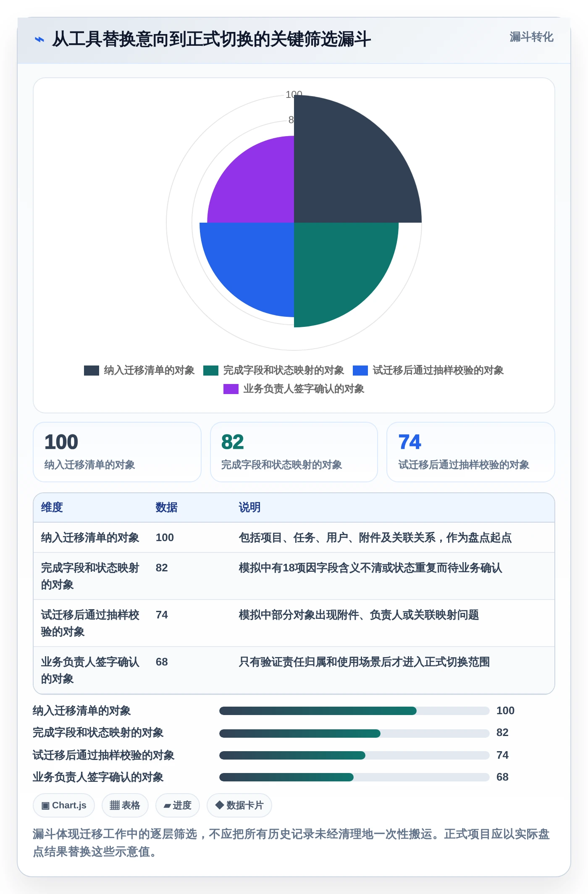The width and height of the screenshot is (588, 894).
Task: Toggle teal legend swatch 完成字段和状态映射的对象
Action: pos(211,370)
